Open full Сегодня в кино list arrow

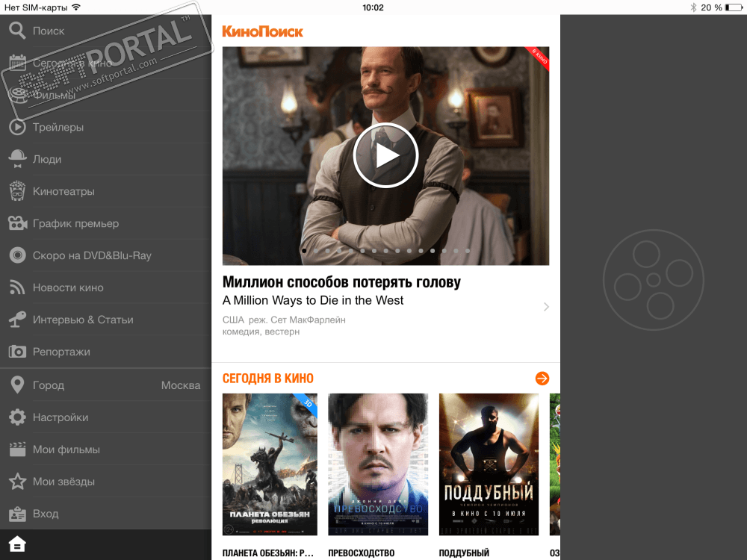[542, 378]
